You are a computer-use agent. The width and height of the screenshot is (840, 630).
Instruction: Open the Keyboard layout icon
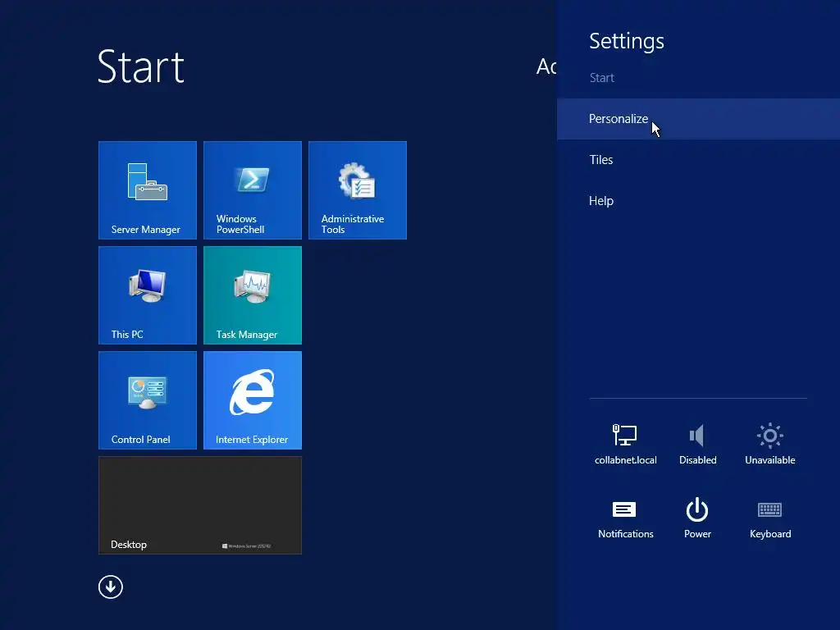769,518
